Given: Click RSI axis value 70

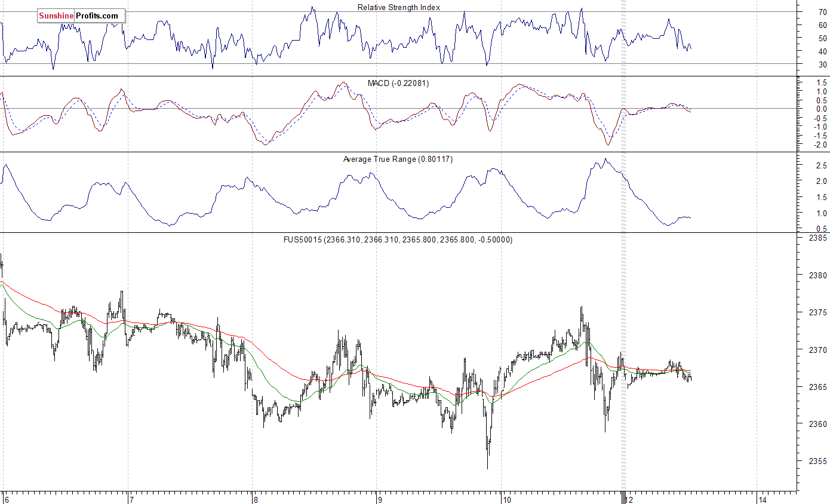Looking at the screenshot, I should pyautogui.click(x=822, y=12).
